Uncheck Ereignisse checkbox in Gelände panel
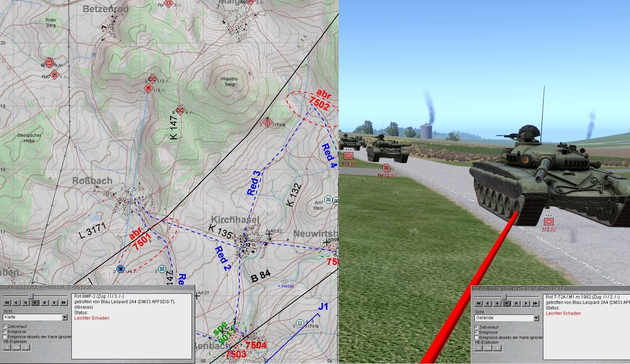 point(476,332)
